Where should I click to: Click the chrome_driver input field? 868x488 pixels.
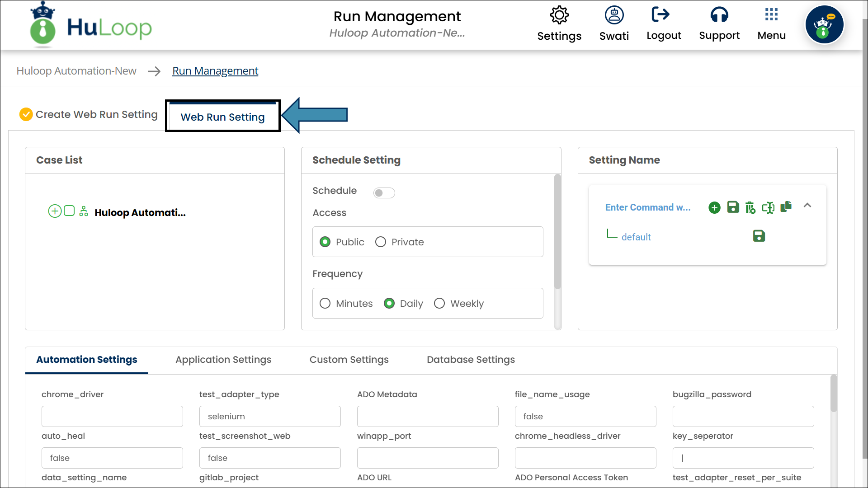click(112, 416)
